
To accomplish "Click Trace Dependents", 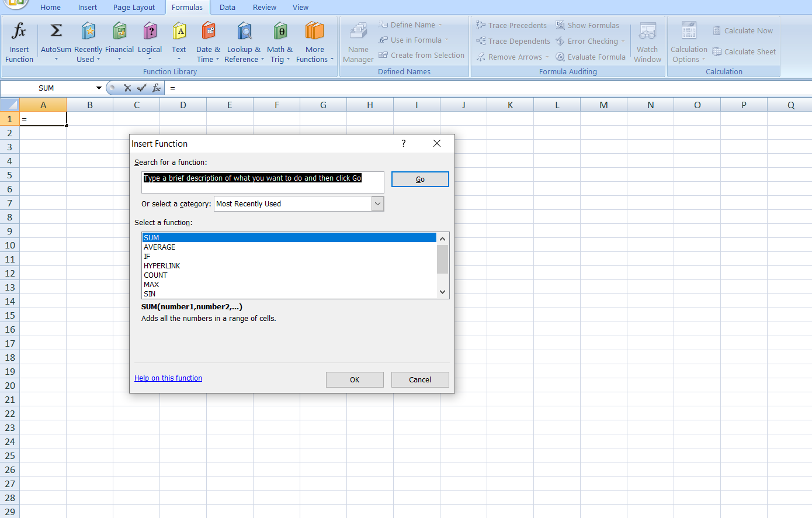I will pos(513,41).
